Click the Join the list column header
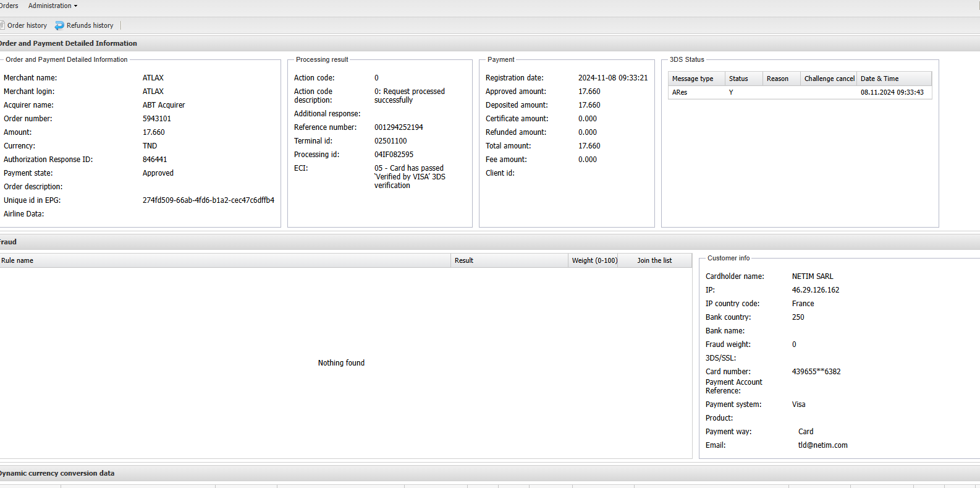 pos(654,260)
